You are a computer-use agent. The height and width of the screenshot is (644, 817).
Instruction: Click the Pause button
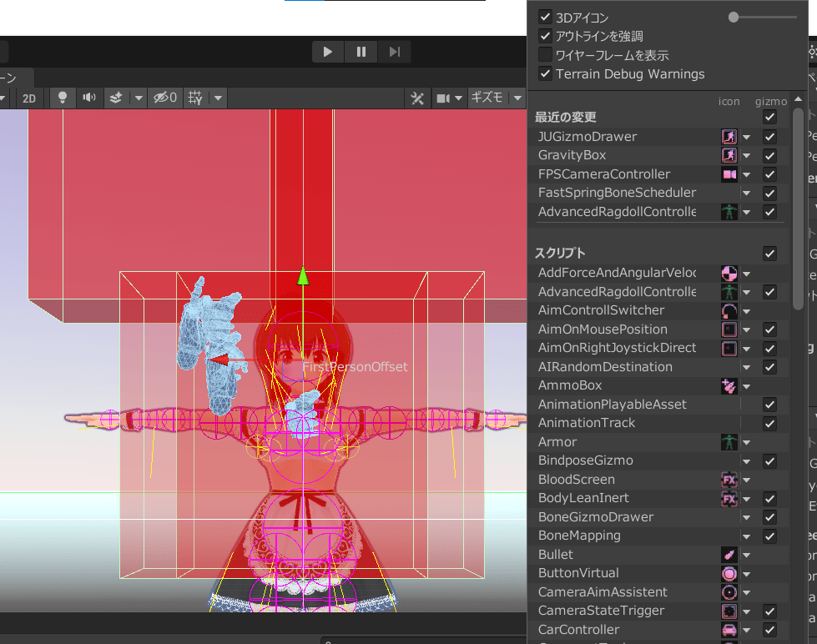361,52
